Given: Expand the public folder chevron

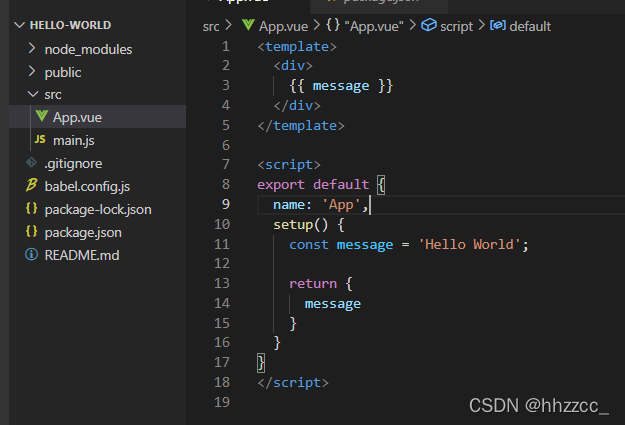Looking at the screenshot, I should [32, 72].
